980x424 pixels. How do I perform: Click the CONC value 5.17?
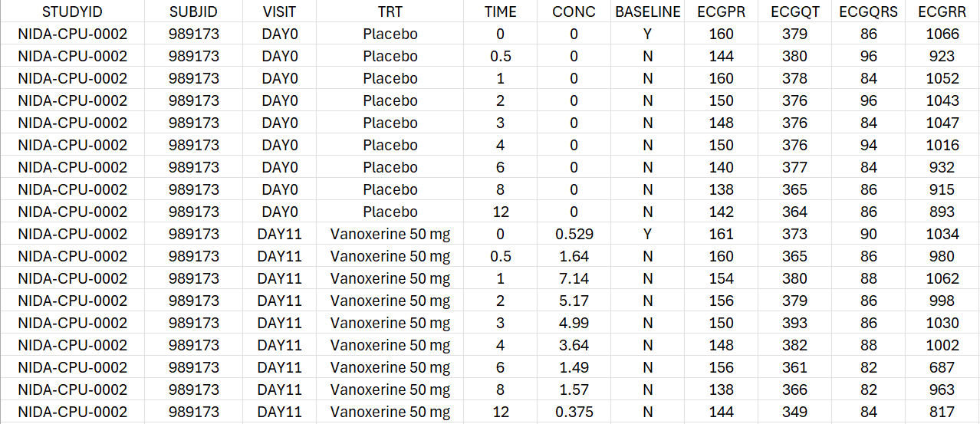point(574,301)
